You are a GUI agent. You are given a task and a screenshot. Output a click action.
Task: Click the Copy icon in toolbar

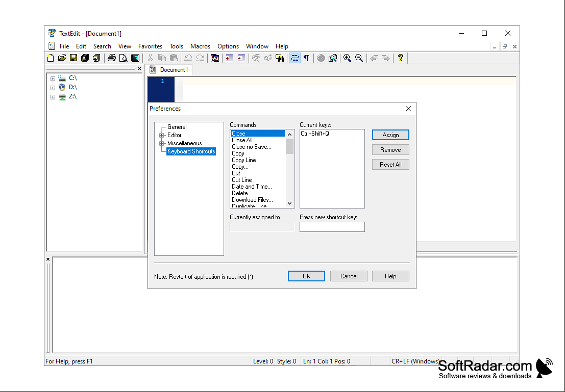(162, 58)
